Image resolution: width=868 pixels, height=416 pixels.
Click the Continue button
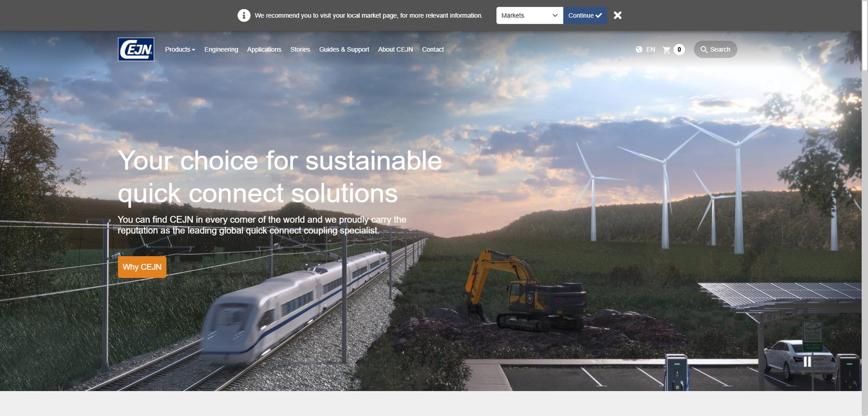coord(585,15)
